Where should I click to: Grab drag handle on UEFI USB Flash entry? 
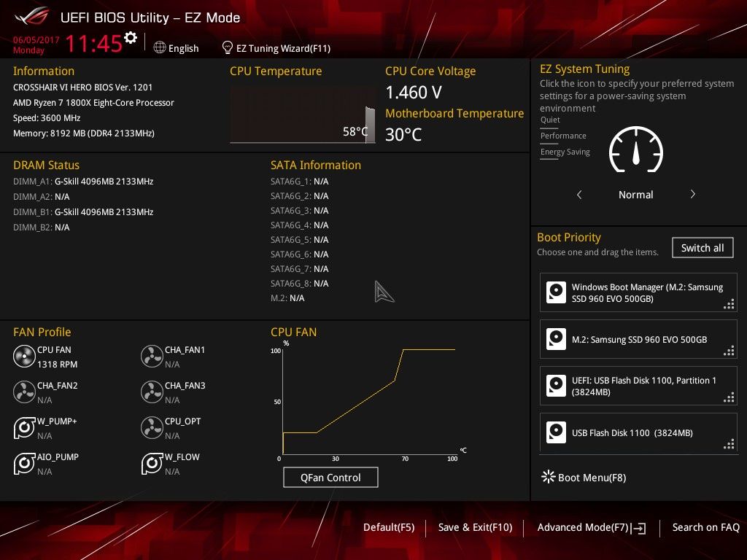tap(729, 397)
